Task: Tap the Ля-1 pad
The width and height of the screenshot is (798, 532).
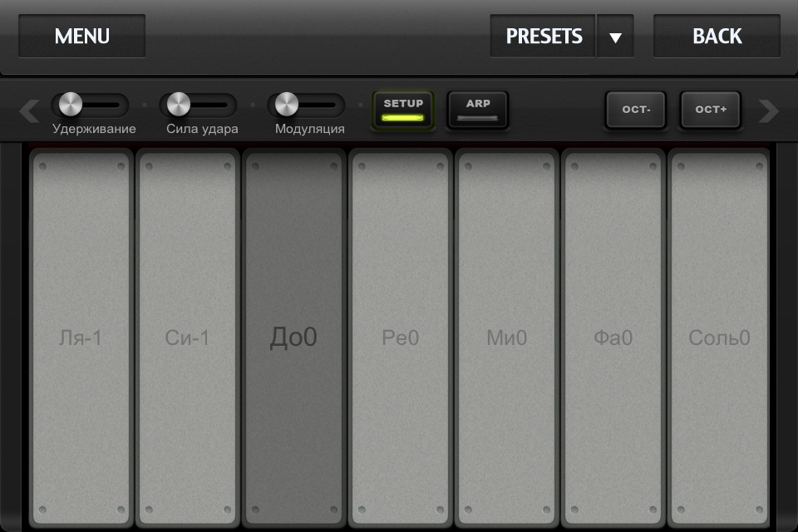Action: click(81, 338)
